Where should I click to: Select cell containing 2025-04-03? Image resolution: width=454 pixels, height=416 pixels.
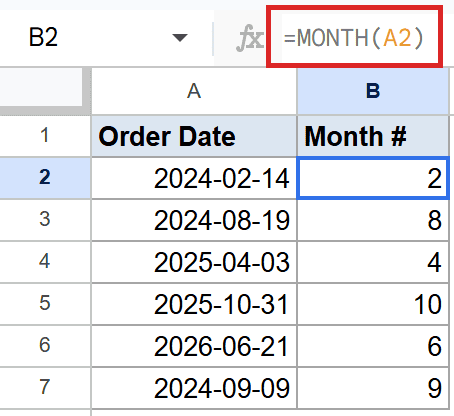[194, 262]
